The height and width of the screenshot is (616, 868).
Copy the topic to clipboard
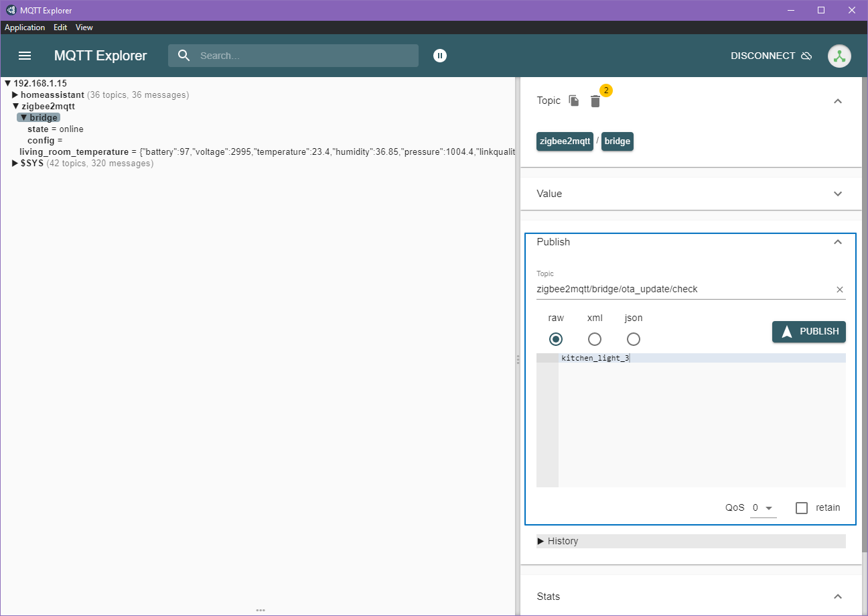574,101
